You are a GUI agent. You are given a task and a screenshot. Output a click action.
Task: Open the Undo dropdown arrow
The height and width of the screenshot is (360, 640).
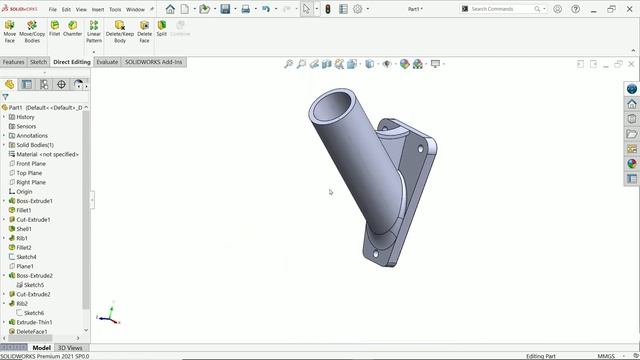click(x=276, y=9)
